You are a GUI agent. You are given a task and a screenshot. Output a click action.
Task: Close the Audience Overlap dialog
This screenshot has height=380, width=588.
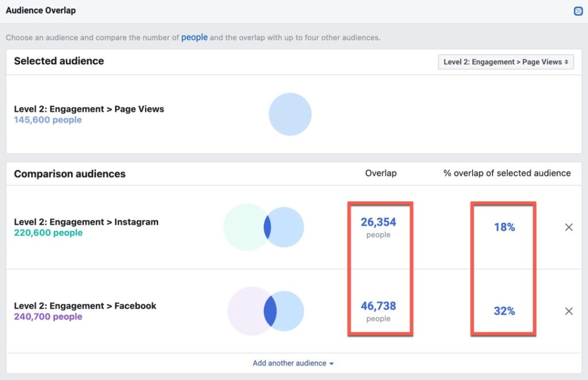coord(578,11)
